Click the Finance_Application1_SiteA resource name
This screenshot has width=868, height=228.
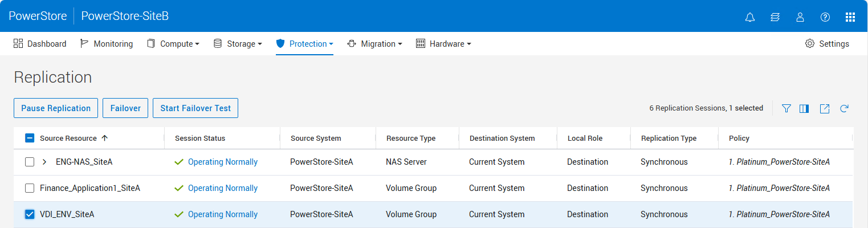[x=90, y=188]
